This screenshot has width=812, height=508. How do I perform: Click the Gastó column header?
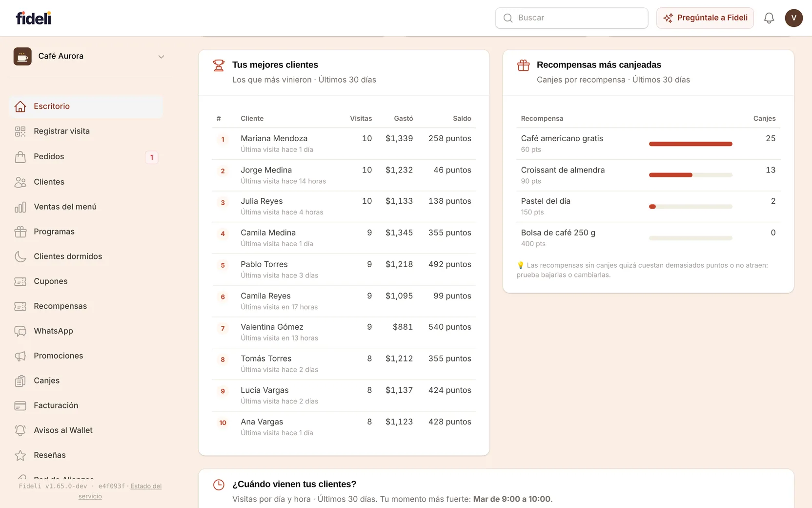tap(404, 119)
